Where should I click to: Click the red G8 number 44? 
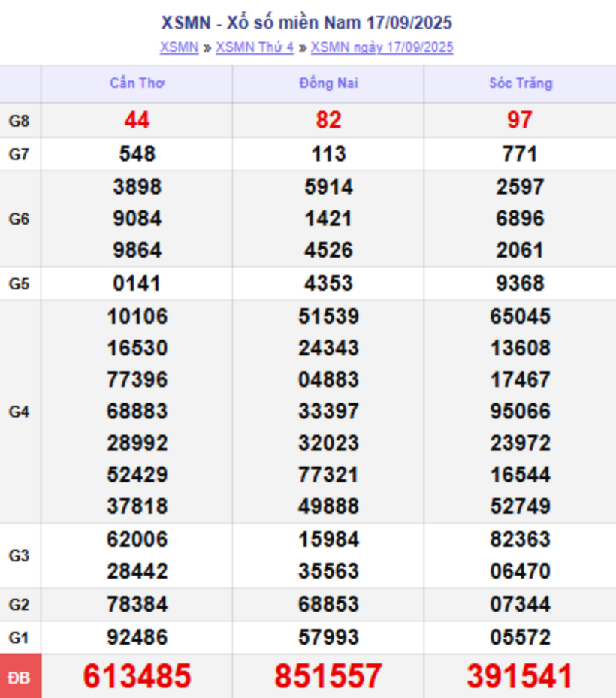(137, 120)
